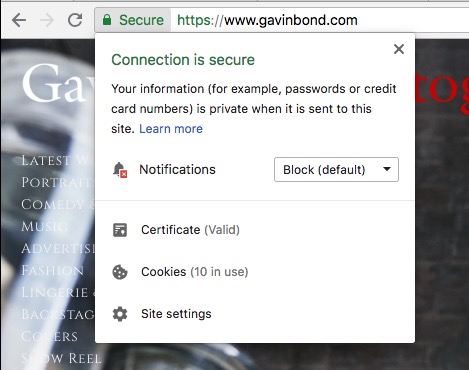Open Cookies (10 in use)
Image resolution: width=469 pixels, height=370 pixels.
[x=195, y=272]
